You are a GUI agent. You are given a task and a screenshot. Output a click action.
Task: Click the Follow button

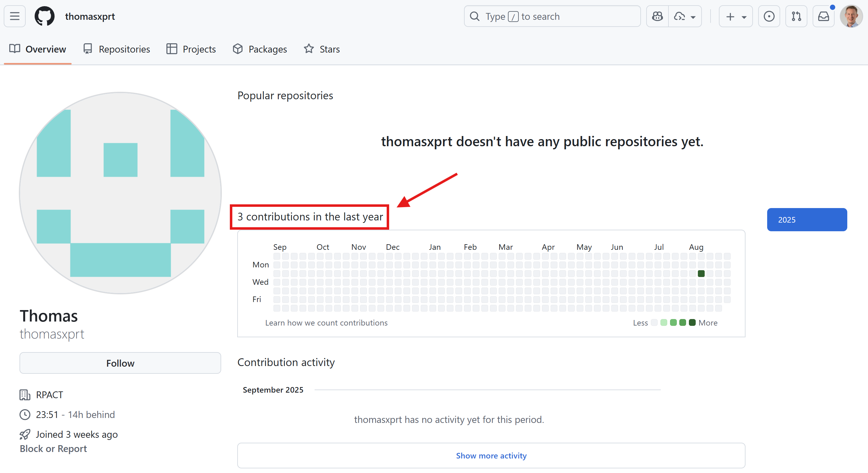(x=120, y=363)
